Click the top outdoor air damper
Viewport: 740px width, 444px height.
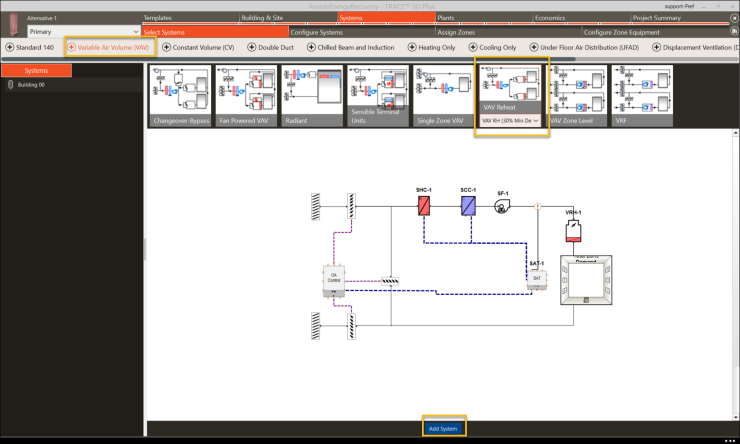(x=352, y=206)
